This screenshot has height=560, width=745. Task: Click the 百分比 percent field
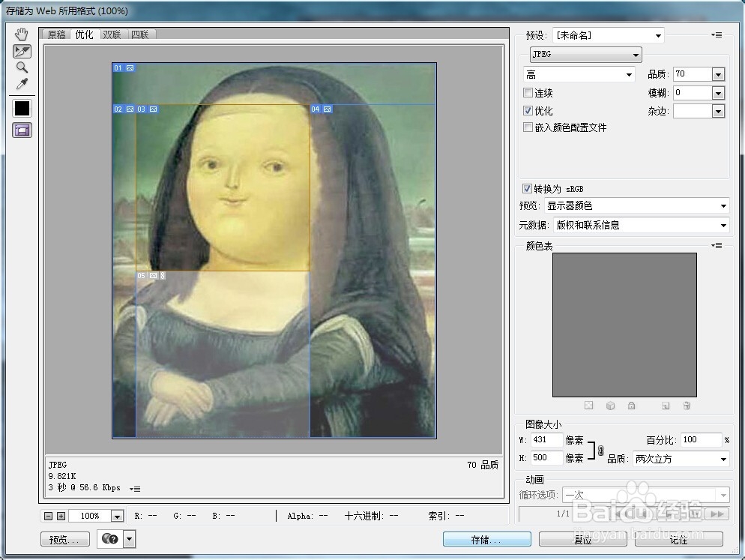701,440
